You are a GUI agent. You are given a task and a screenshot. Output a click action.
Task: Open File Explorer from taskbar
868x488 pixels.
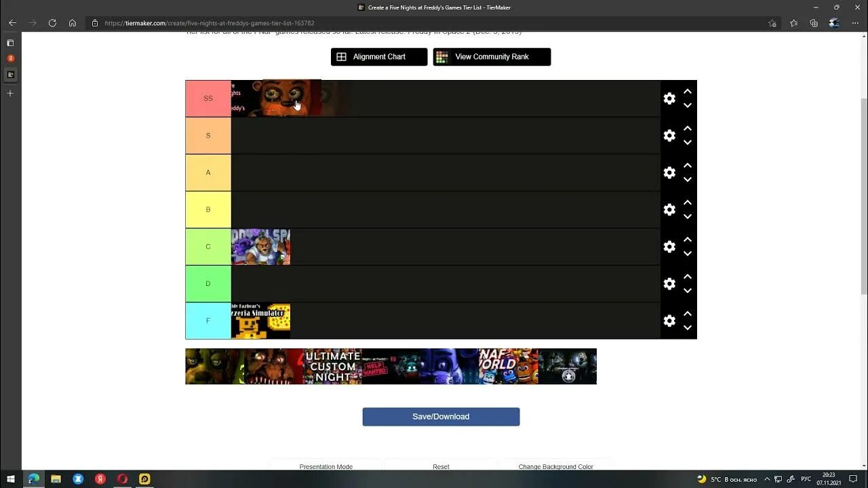56,479
